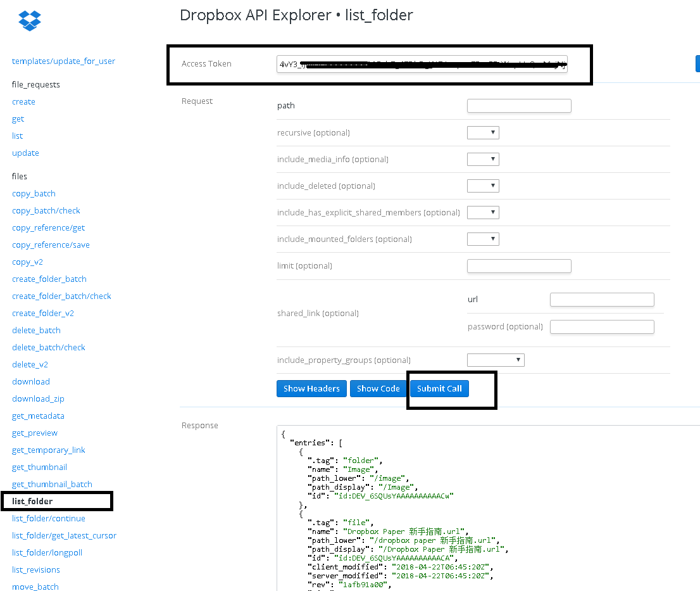Viewport: 700px width, 591px height.
Task: Open list_folder/continue endpoint link
Action: pos(49,519)
